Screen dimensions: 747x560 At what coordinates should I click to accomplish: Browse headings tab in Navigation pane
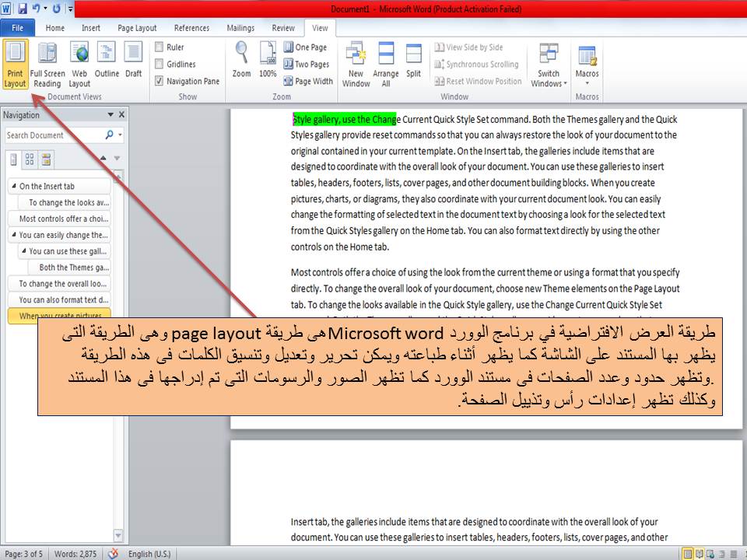point(13,159)
